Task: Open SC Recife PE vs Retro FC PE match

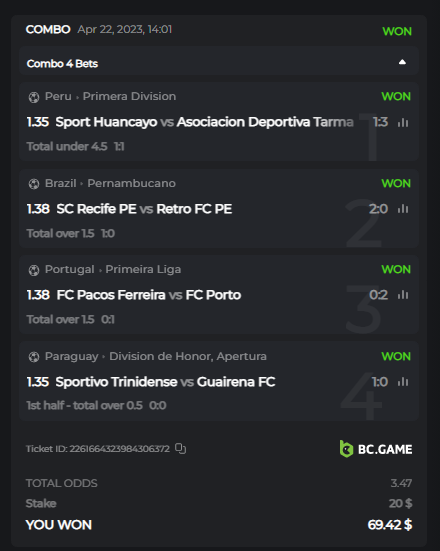Action: (x=144, y=209)
